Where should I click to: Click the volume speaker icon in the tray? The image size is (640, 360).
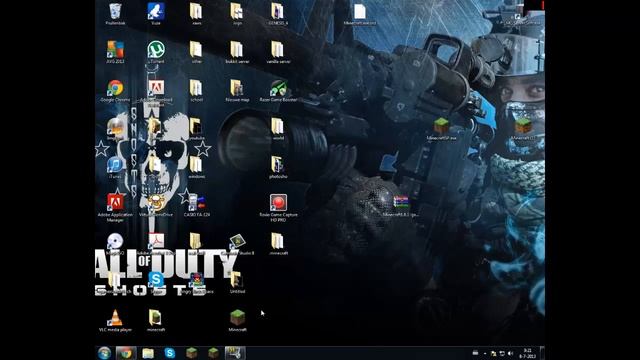click(x=510, y=353)
